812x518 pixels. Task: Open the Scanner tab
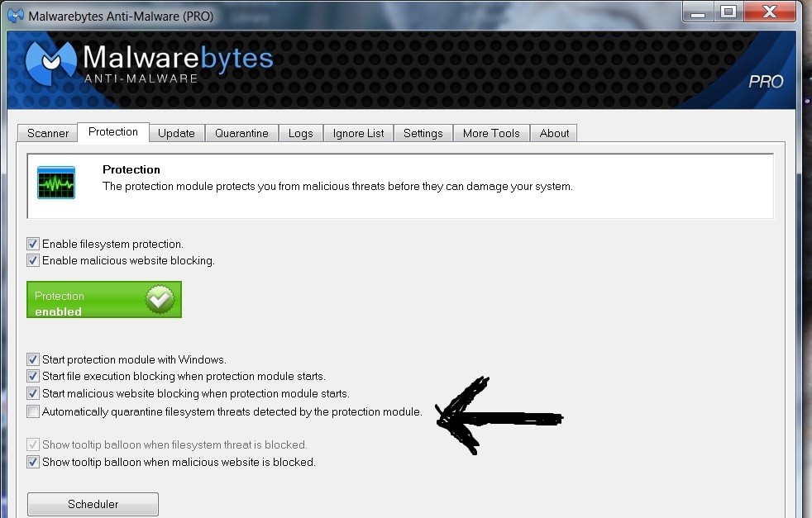48,134
